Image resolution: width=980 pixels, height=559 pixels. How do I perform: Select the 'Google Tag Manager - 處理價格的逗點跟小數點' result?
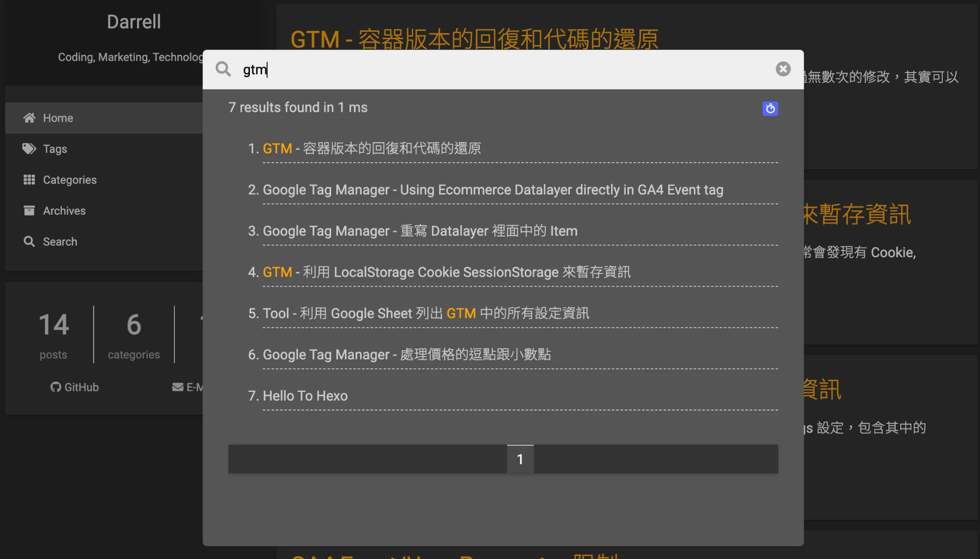pos(407,354)
